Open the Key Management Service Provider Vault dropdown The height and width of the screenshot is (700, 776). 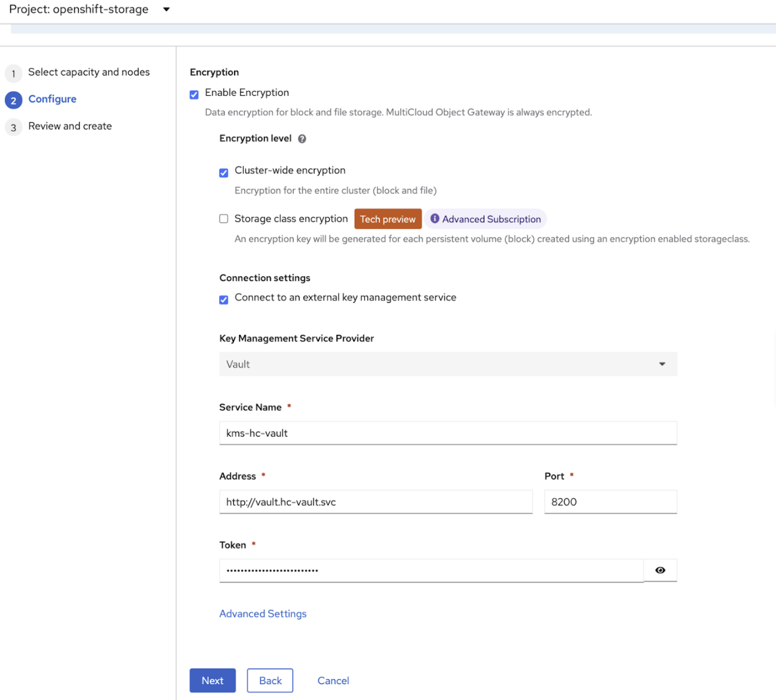click(448, 364)
